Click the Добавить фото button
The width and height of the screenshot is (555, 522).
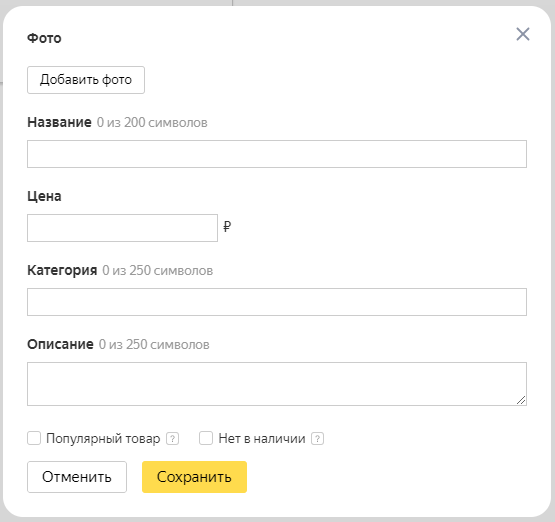coord(86,80)
